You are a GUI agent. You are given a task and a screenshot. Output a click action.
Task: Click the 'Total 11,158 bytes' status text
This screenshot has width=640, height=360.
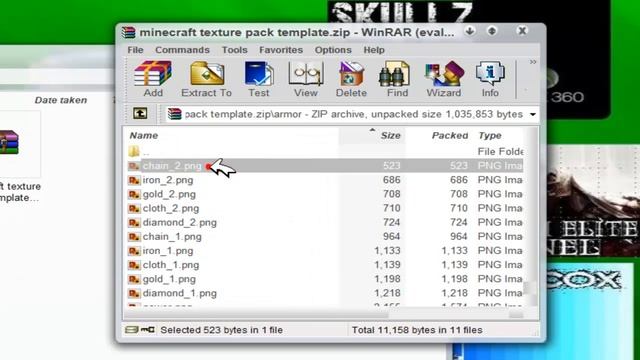(x=417, y=330)
